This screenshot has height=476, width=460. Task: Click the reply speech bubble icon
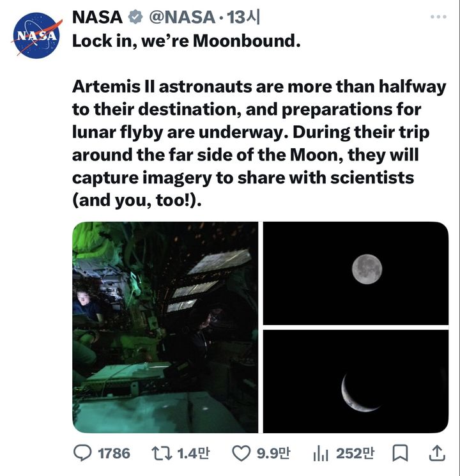(x=84, y=453)
